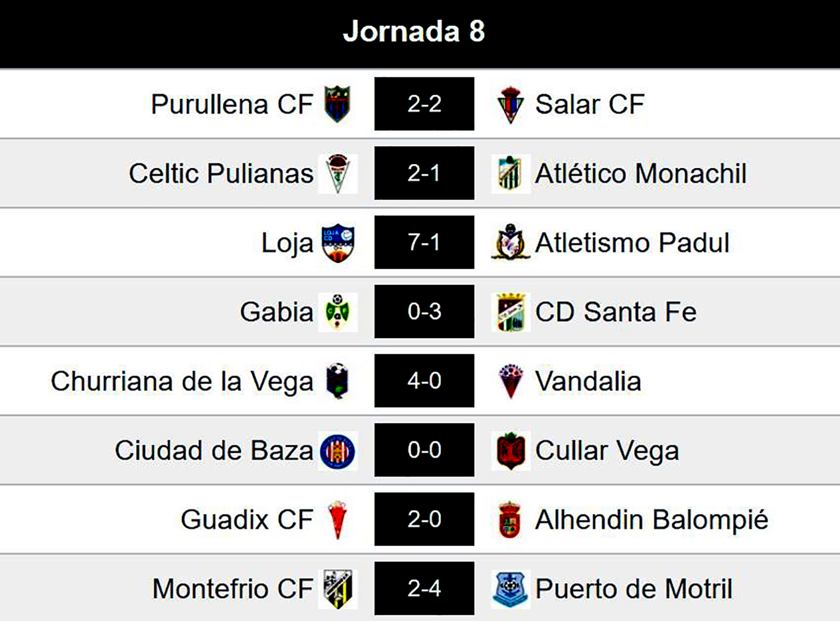
Task: Click the Atletismo Padul badge
Action: 510,243
